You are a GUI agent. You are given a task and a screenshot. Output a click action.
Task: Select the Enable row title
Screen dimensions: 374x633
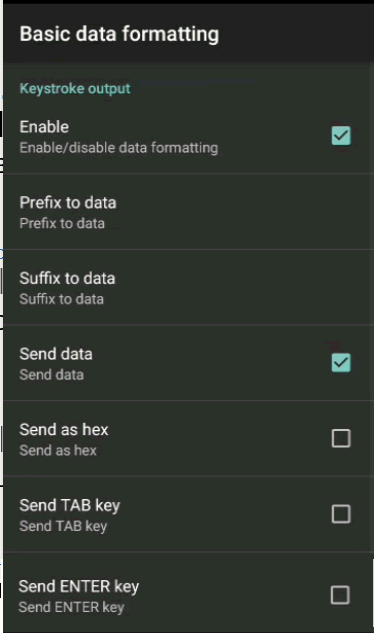coord(44,127)
